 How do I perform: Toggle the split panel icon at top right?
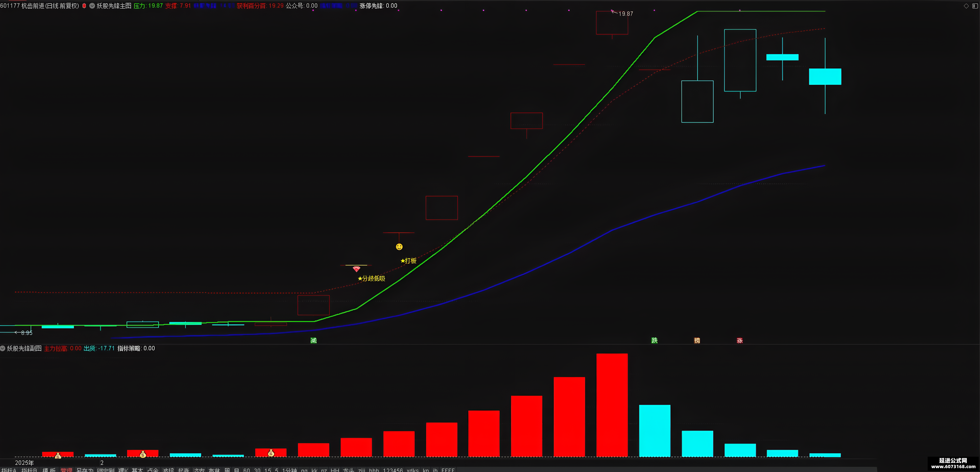pyautogui.click(x=975, y=6)
